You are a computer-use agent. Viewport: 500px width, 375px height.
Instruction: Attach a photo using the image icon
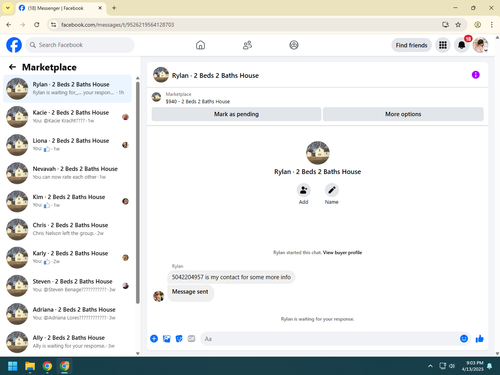click(167, 339)
